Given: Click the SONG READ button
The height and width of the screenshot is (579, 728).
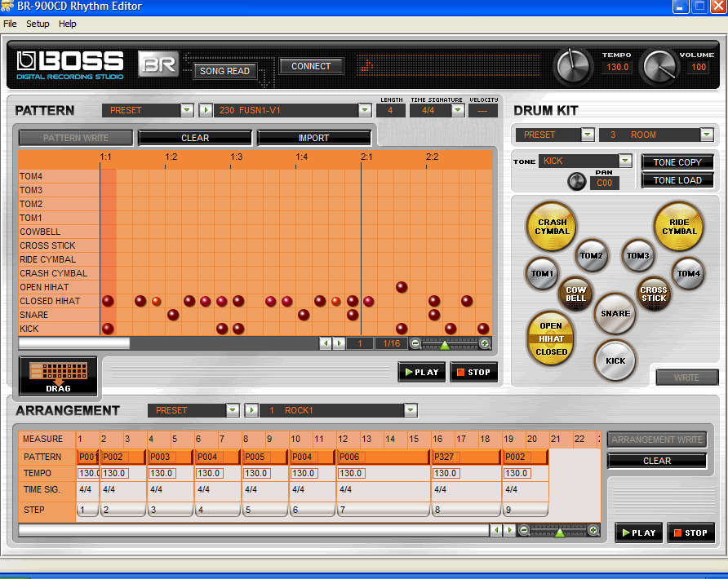Looking at the screenshot, I should [x=224, y=70].
